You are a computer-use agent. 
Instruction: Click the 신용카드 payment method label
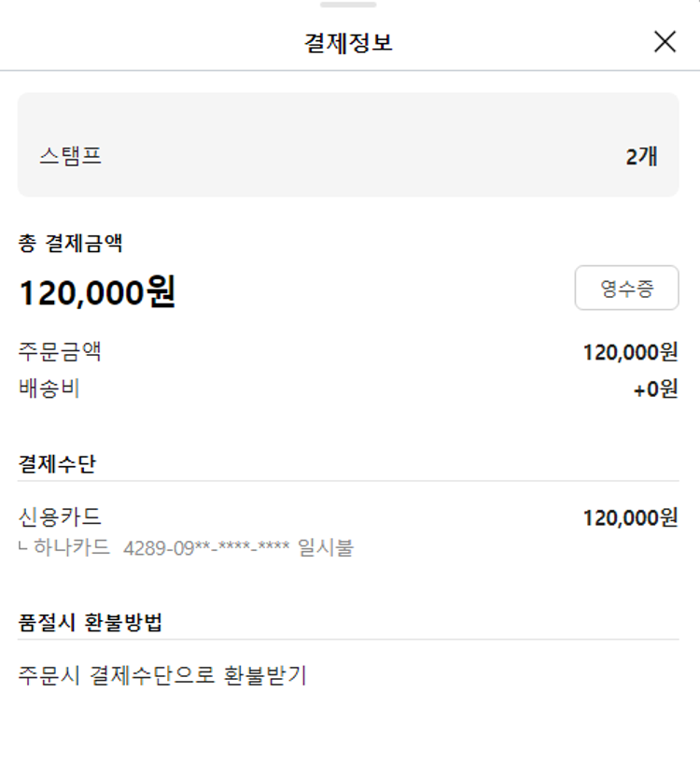coord(60,516)
